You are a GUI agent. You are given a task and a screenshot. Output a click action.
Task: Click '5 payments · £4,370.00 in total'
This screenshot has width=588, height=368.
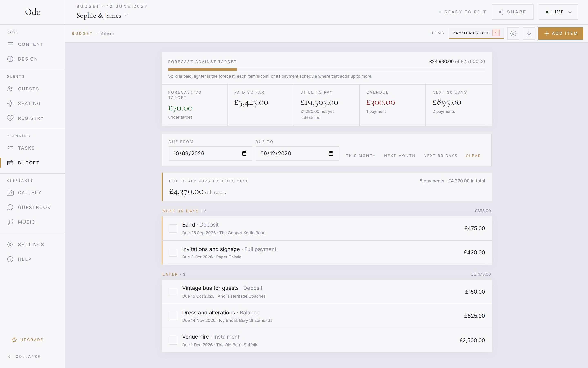(452, 181)
